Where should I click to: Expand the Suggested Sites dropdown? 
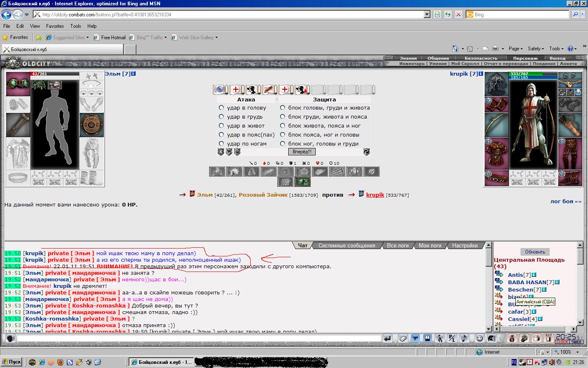pyautogui.click(x=87, y=38)
